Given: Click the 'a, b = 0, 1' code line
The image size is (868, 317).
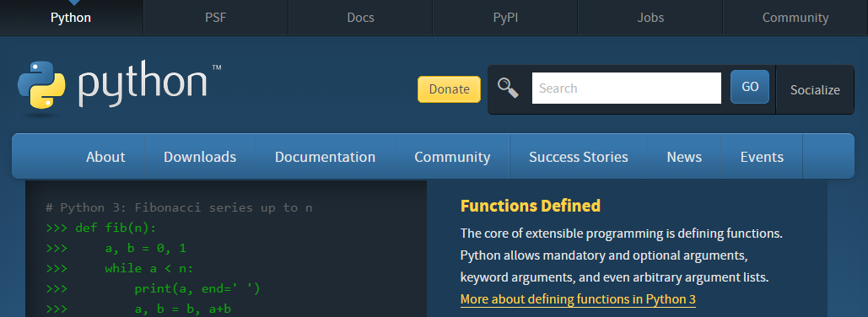Looking at the screenshot, I should 116,248.
